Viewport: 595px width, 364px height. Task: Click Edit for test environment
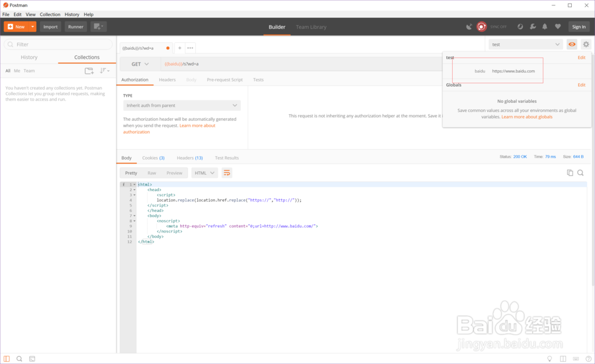tap(581, 58)
